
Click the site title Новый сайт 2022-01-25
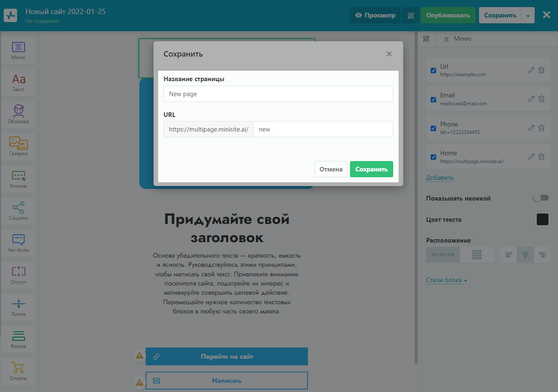point(65,12)
